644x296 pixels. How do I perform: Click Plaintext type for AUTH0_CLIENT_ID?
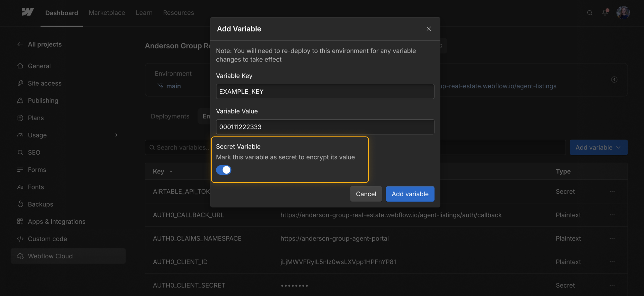568,262
